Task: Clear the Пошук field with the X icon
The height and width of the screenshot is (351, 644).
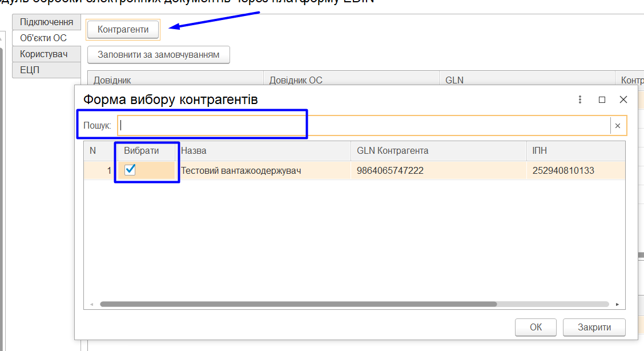Action: (x=618, y=126)
